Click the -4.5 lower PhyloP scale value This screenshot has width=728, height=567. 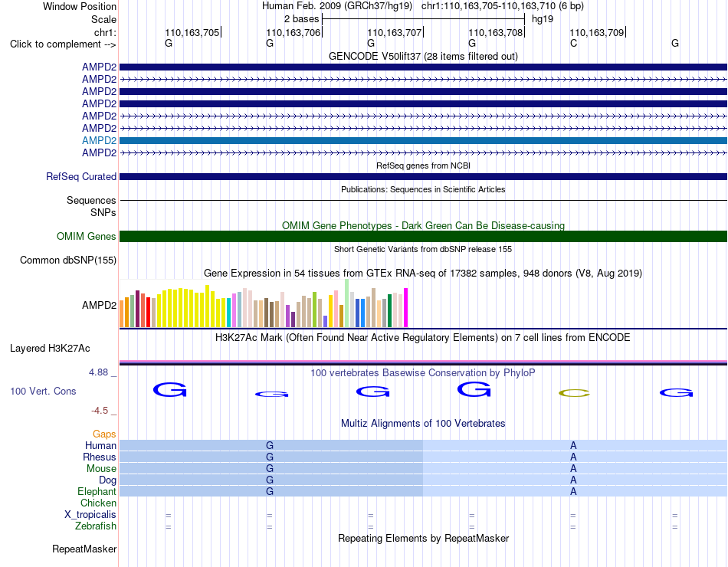click(x=100, y=411)
